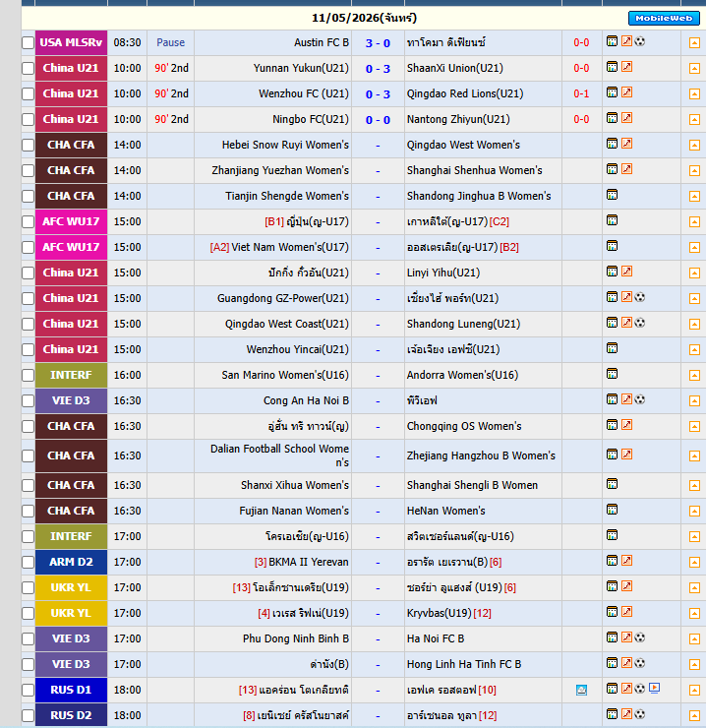Click the ARM D2 league label

[x=71, y=562]
